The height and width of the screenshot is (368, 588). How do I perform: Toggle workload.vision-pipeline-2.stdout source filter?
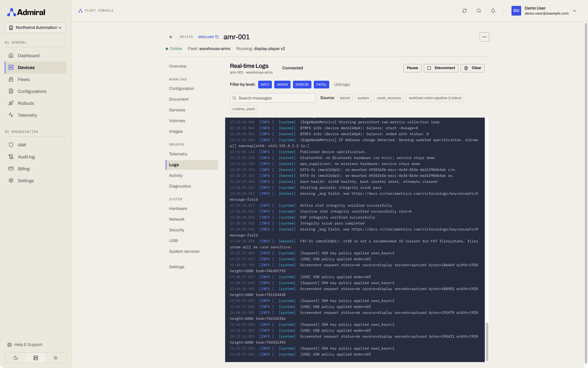point(435,98)
